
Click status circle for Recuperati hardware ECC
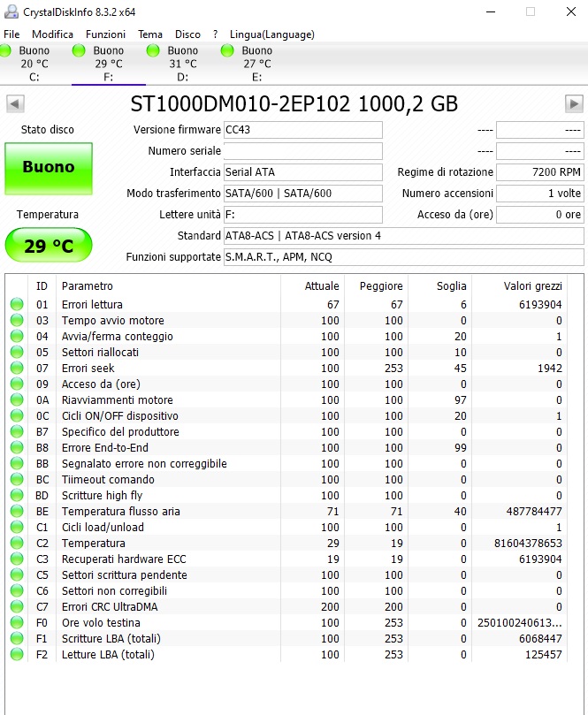click(x=17, y=559)
